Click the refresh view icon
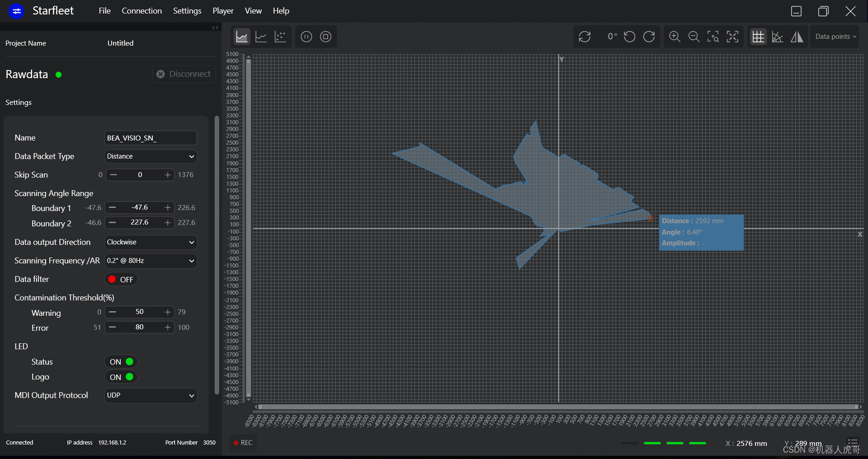868x459 pixels. [x=585, y=37]
